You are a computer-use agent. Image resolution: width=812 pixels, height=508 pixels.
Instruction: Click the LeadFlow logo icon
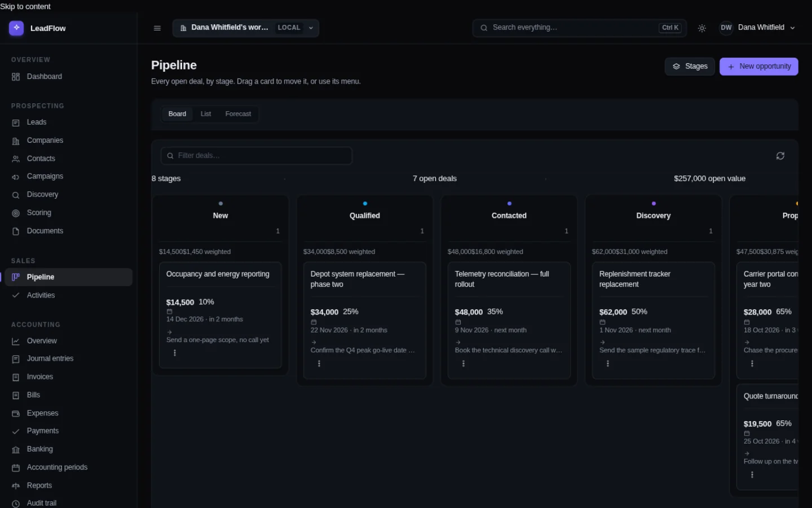tap(16, 28)
